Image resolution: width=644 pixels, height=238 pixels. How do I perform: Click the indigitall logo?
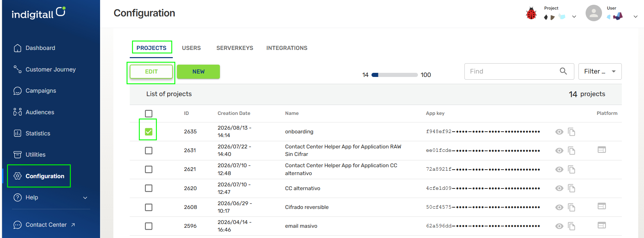tap(39, 13)
